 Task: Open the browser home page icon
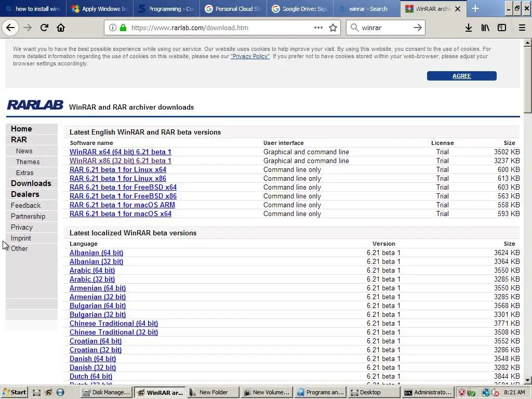[61, 28]
